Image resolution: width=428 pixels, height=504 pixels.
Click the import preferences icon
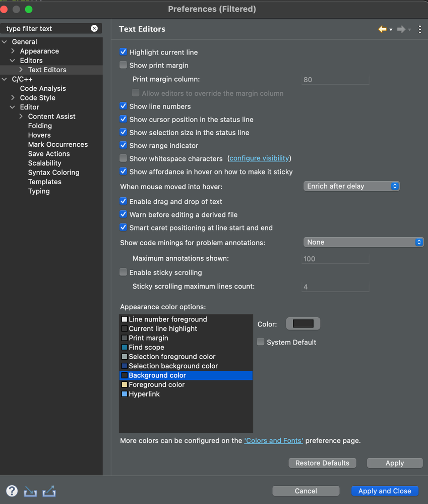[31, 491]
